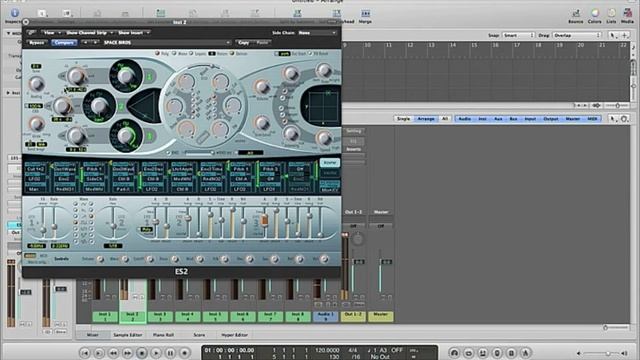Click the oscillator mix triangle pad
Viewport: 640px width, 360px height.
[x=143, y=106]
